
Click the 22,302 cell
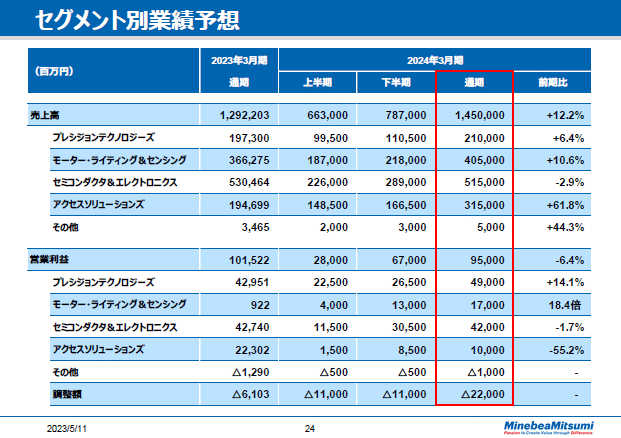tap(252, 350)
